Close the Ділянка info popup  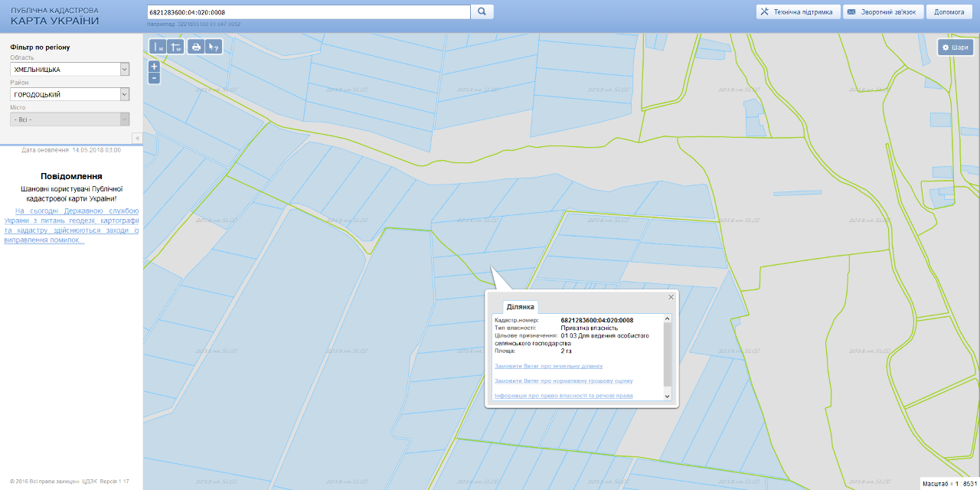click(x=671, y=297)
